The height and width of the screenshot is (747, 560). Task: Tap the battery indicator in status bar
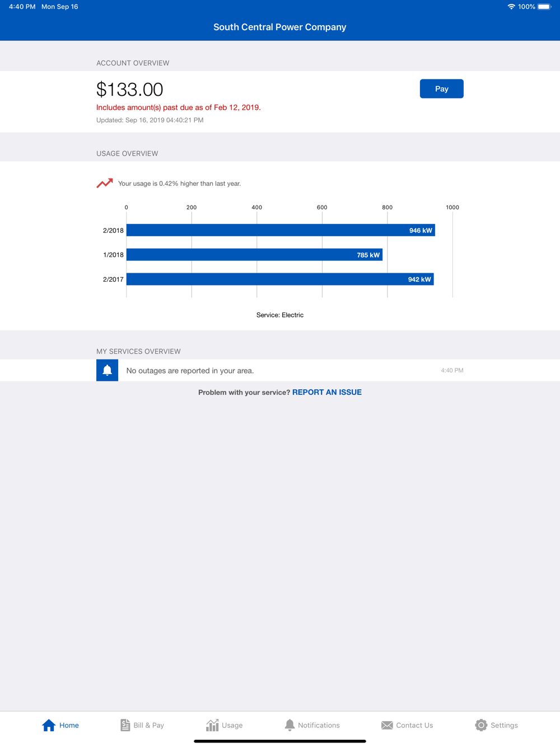pos(545,7)
